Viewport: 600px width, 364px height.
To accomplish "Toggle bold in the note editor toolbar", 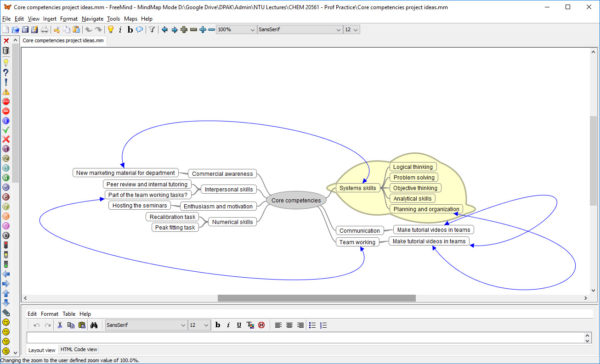I will (218, 325).
